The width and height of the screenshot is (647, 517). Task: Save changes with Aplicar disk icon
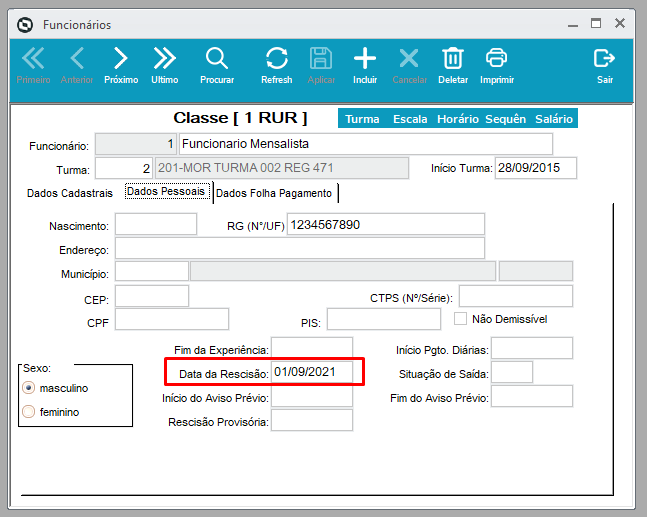(x=321, y=66)
